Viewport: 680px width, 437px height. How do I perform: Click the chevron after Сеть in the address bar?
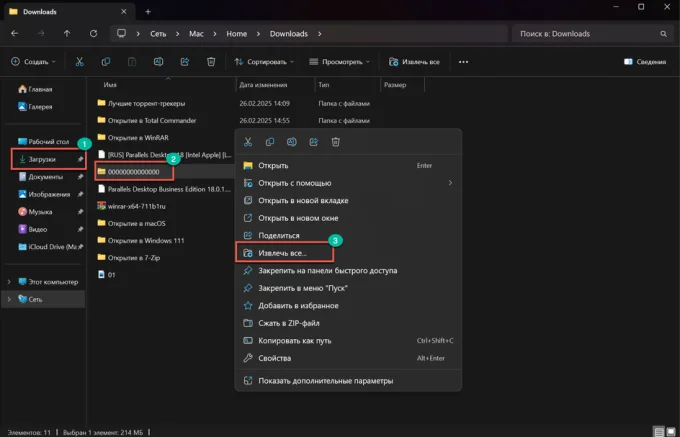coord(178,34)
